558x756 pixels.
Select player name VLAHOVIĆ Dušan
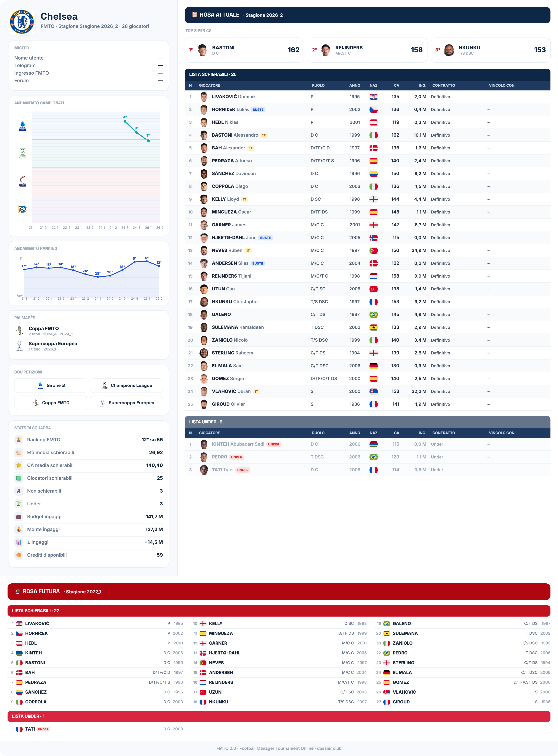231,391
